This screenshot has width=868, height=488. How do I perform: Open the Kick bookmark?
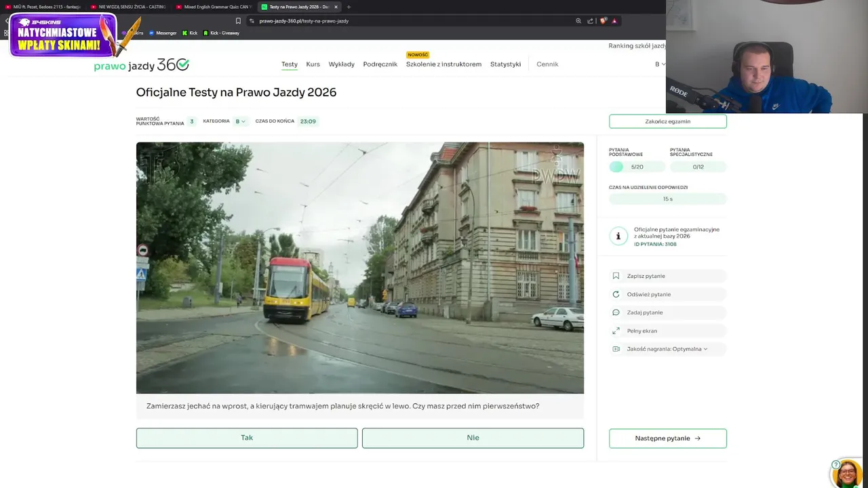[x=190, y=33]
